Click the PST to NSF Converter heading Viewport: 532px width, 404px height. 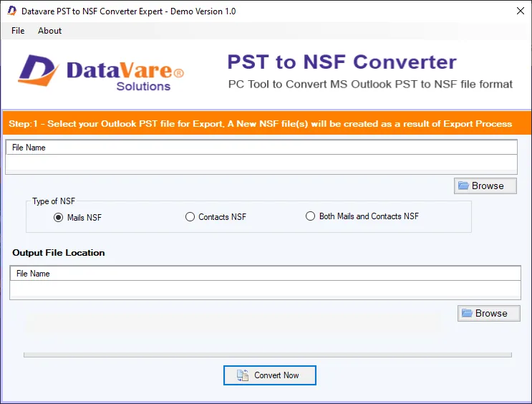(342, 62)
